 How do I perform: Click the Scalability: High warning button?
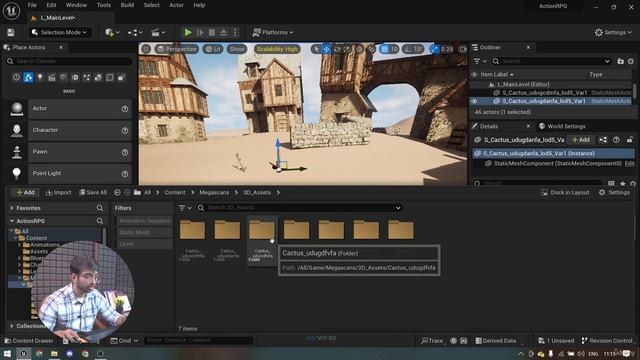click(277, 49)
